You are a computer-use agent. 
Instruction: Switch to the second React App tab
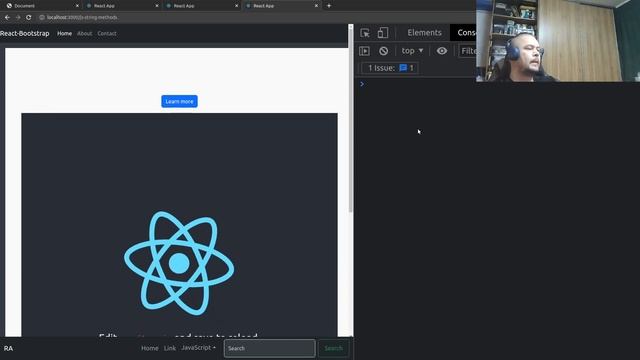coord(201,6)
